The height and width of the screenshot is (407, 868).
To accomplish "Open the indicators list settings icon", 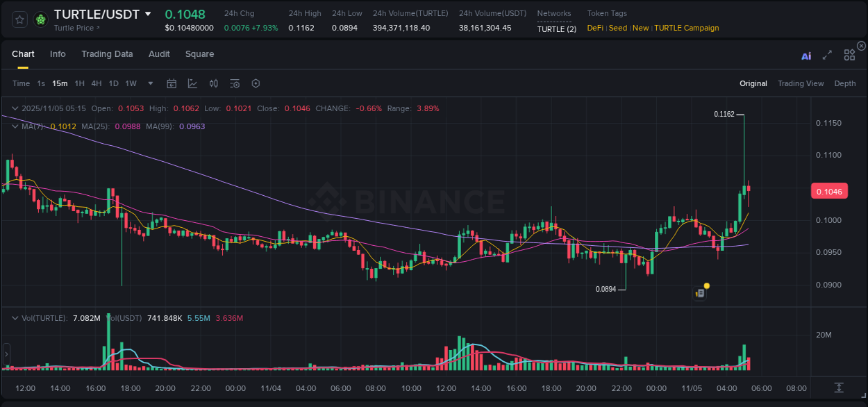I will pos(234,83).
